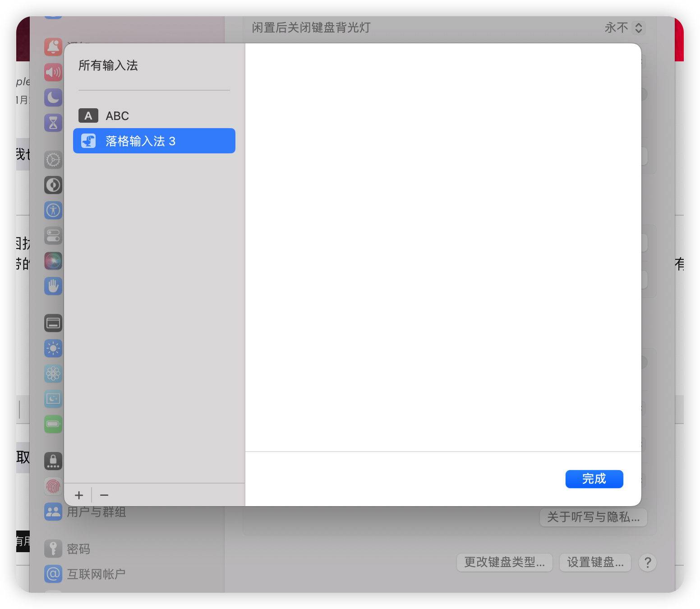Click the Control Center toggles icon

(x=53, y=235)
